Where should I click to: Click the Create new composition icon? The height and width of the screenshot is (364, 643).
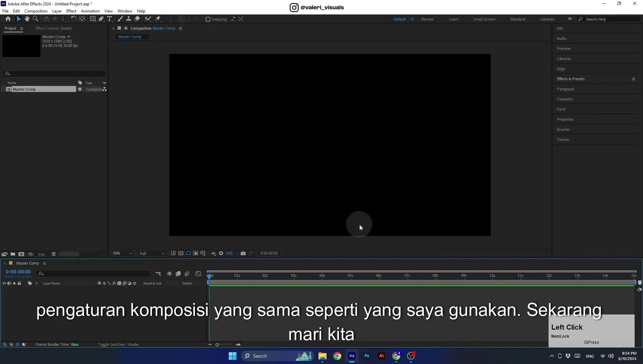(21, 254)
